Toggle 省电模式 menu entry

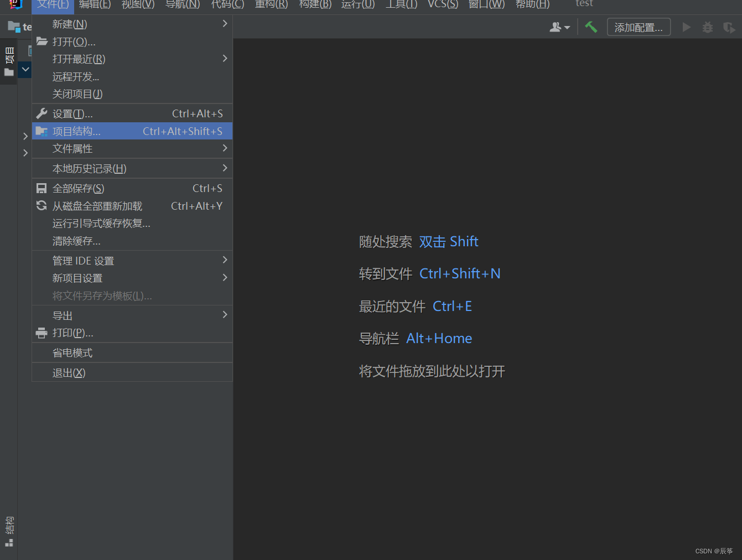(132, 352)
